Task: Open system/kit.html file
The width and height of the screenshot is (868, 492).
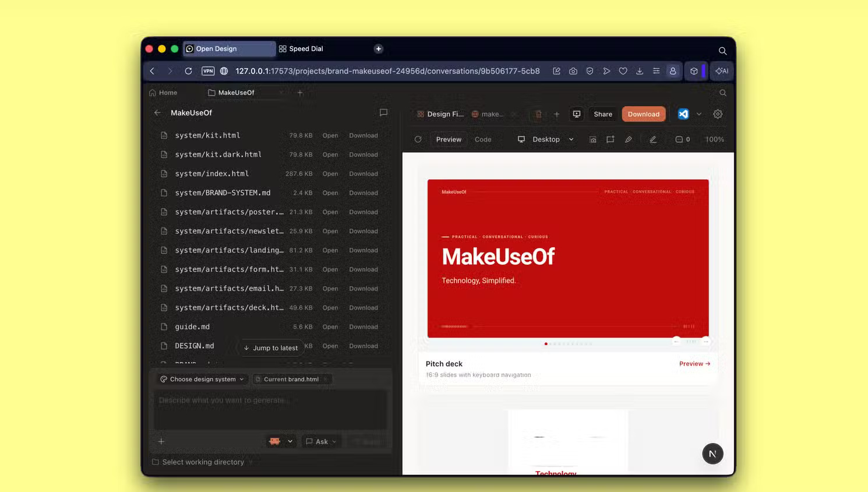Action: tap(330, 135)
